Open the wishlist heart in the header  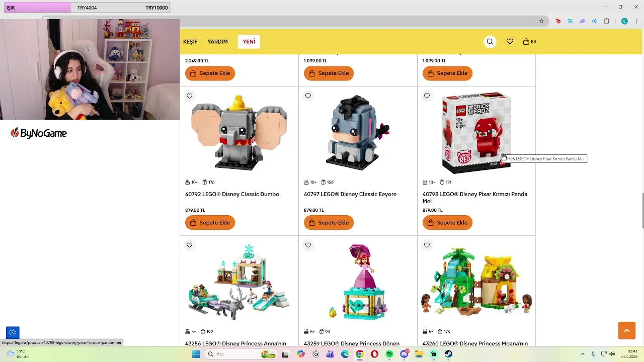pyautogui.click(x=510, y=42)
